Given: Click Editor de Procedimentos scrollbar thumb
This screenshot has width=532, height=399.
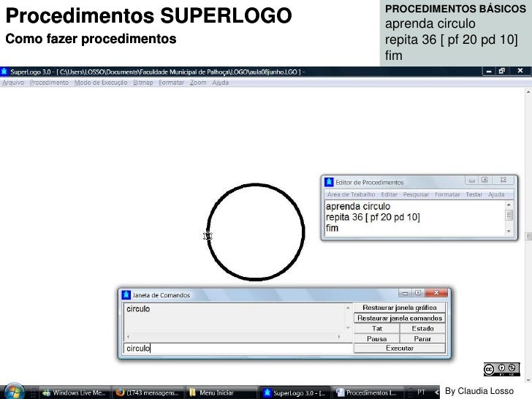Looking at the screenshot, I should [x=509, y=215].
